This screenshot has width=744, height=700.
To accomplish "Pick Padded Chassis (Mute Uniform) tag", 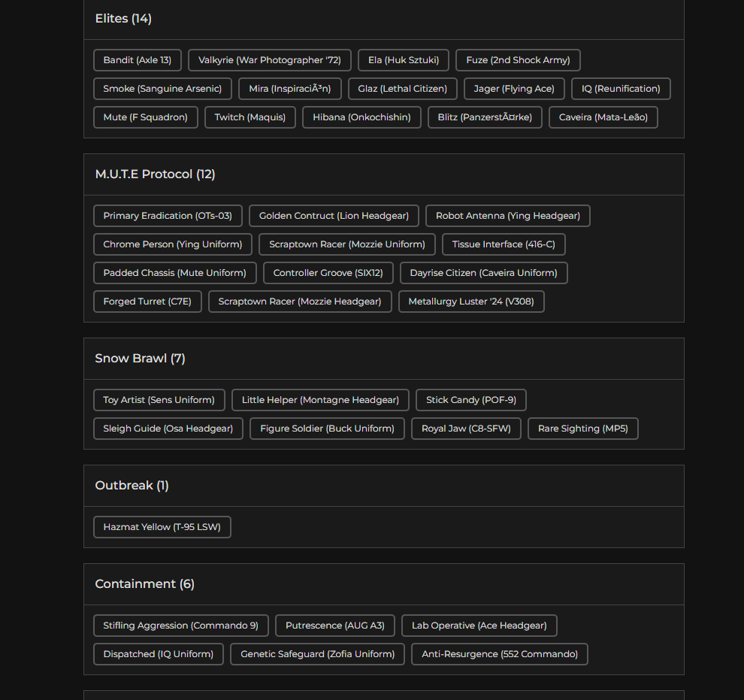I will pos(175,273).
